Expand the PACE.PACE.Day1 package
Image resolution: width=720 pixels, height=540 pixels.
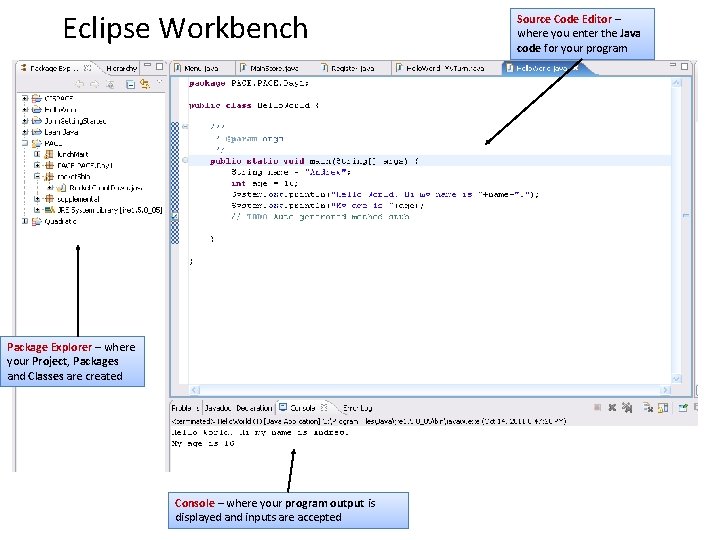point(37,165)
